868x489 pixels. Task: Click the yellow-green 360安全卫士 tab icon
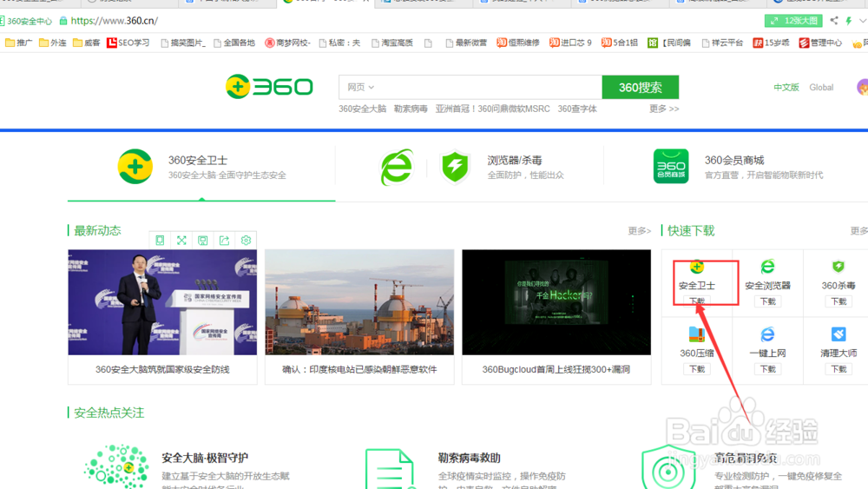coord(135,166)
